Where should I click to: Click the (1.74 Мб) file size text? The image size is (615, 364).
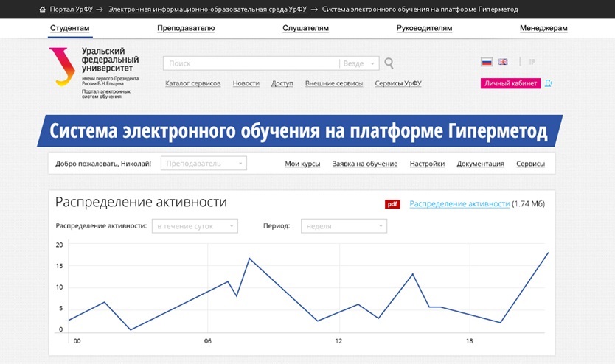click(x=528, y=204)
